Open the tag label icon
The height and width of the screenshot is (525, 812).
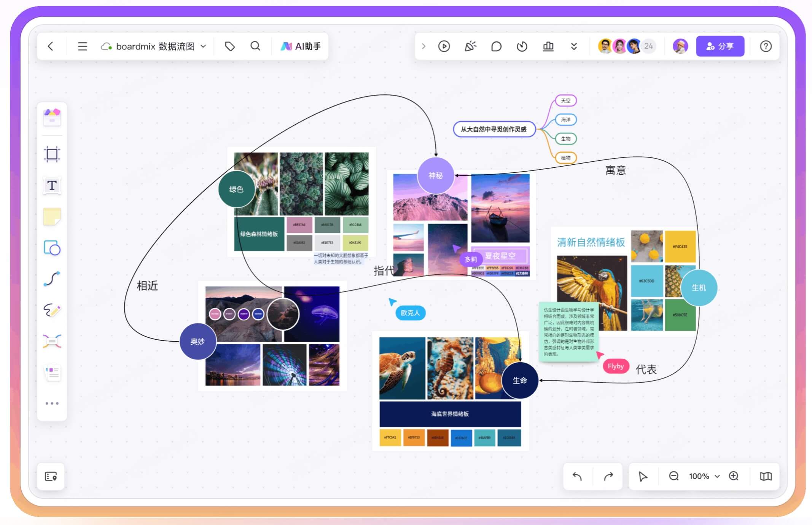pyautogui.click(x=230, y=46)
